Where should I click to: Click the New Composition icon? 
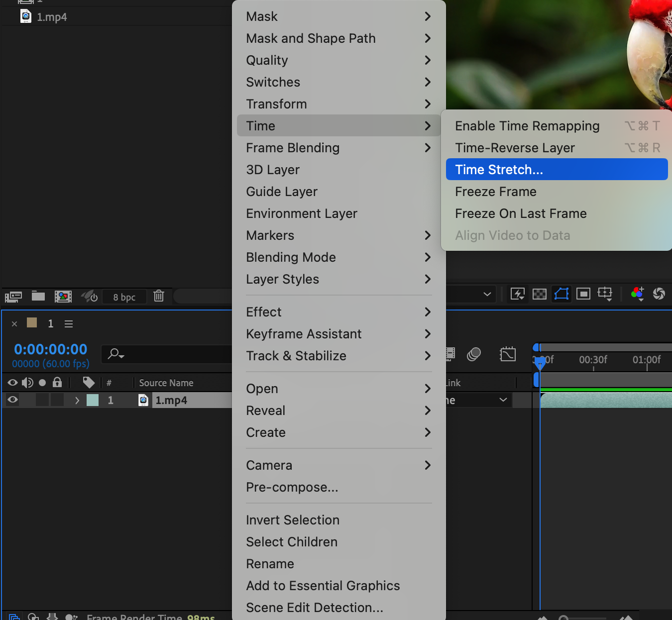click(63, 297)
